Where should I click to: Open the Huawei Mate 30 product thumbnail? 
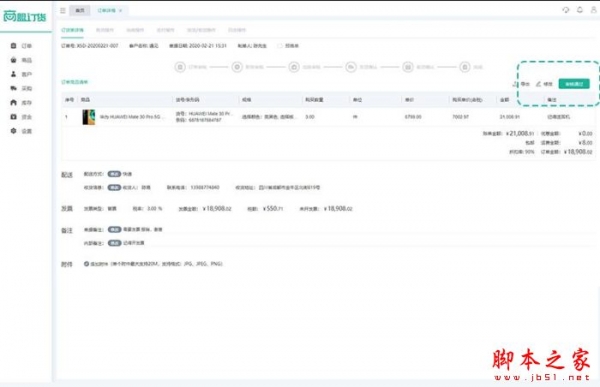(89, 117)
